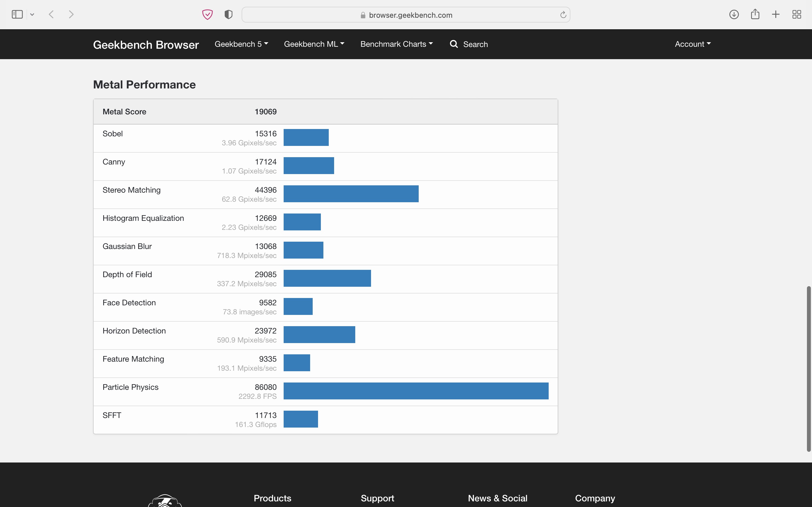Viewport: 812px width, 507px height.
Task: Open the Geekbench 5 dropdown menu
Action: click(241, 44)
